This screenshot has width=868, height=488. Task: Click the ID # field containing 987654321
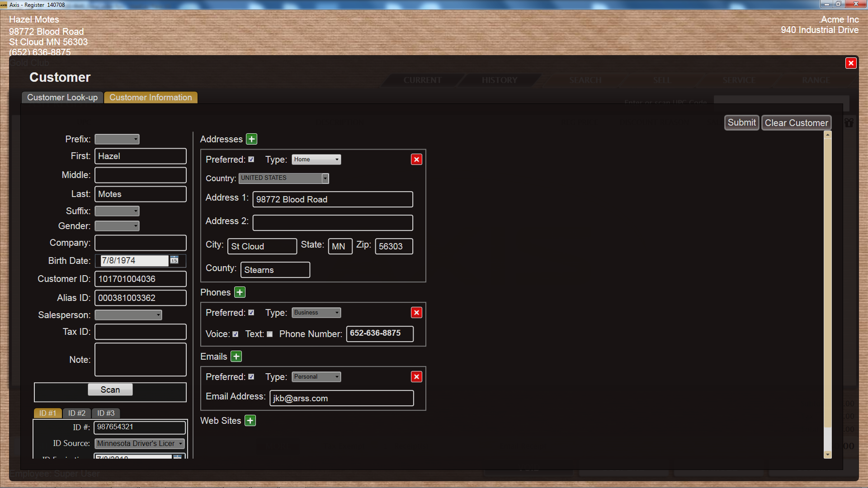click(140, 427)
